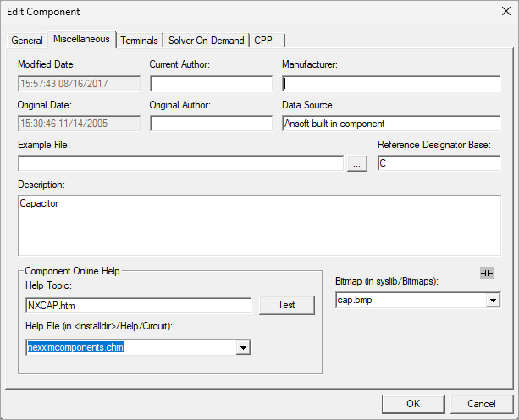The height and width of the screenshot is (420, 519).
Task: Click the Reference Designator Base field
Action: click(x=439, y=163)
